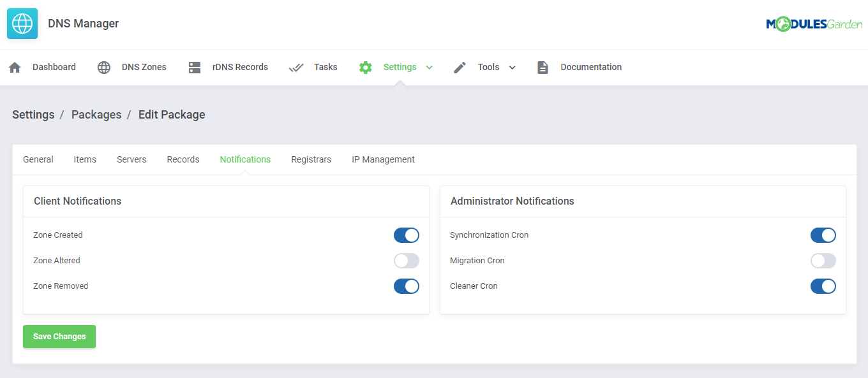Image resolution: width=868 pixels, height=378 pixels.
Task: Open Tasks using the checkmark icon
Action: click(296, 67)
